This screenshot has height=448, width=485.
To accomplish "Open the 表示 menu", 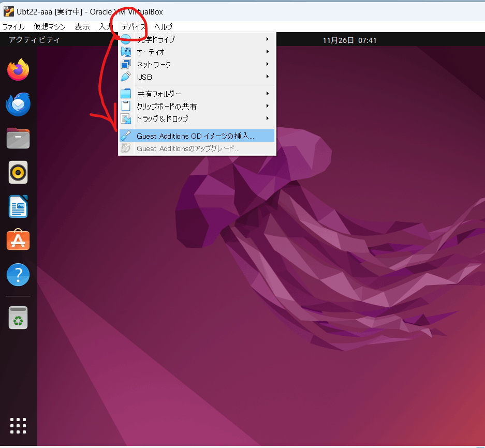I will [x=82, y=27].
